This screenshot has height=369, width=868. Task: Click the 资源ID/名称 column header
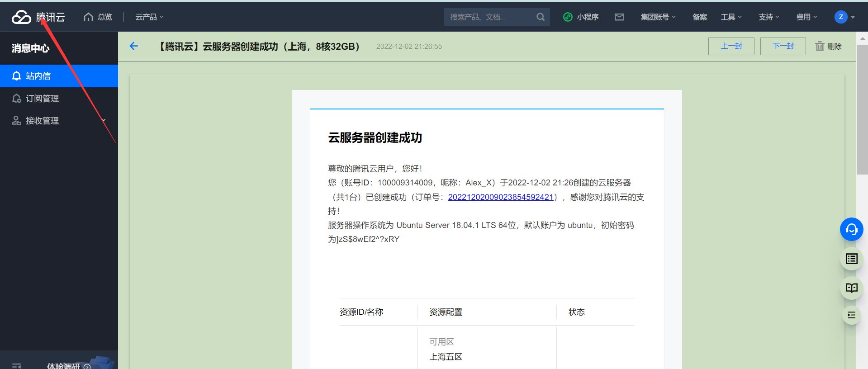(361, 312)
